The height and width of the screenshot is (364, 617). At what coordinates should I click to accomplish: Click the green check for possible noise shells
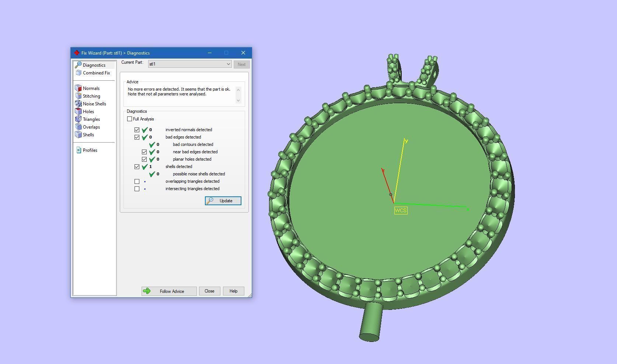[x=152, y=174]
